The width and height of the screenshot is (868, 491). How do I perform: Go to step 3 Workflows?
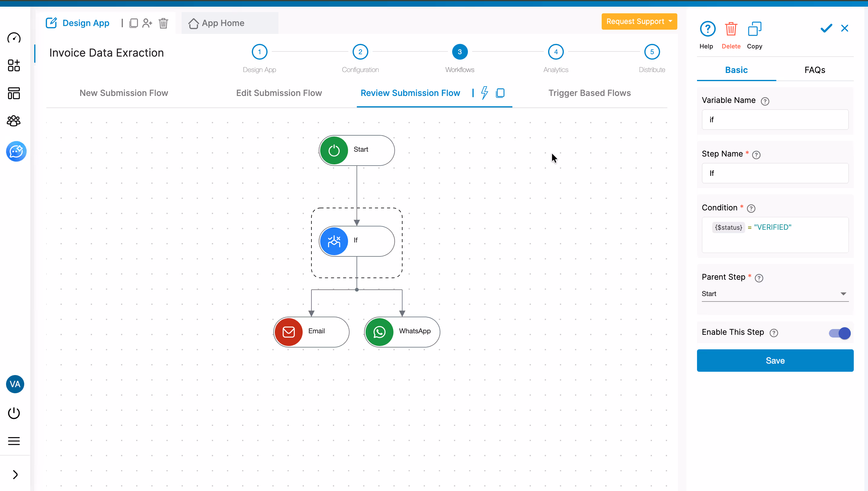(x=459, y=51)
